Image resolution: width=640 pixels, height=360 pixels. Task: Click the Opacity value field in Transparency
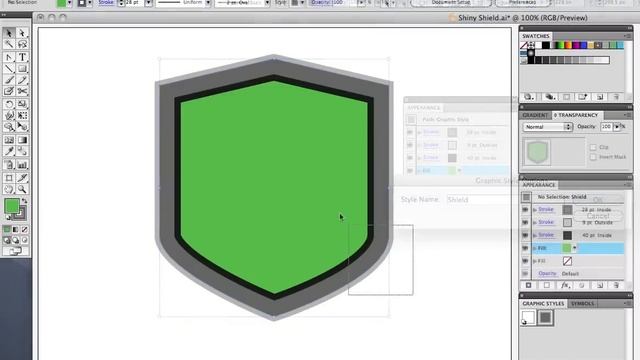[606, 127]
